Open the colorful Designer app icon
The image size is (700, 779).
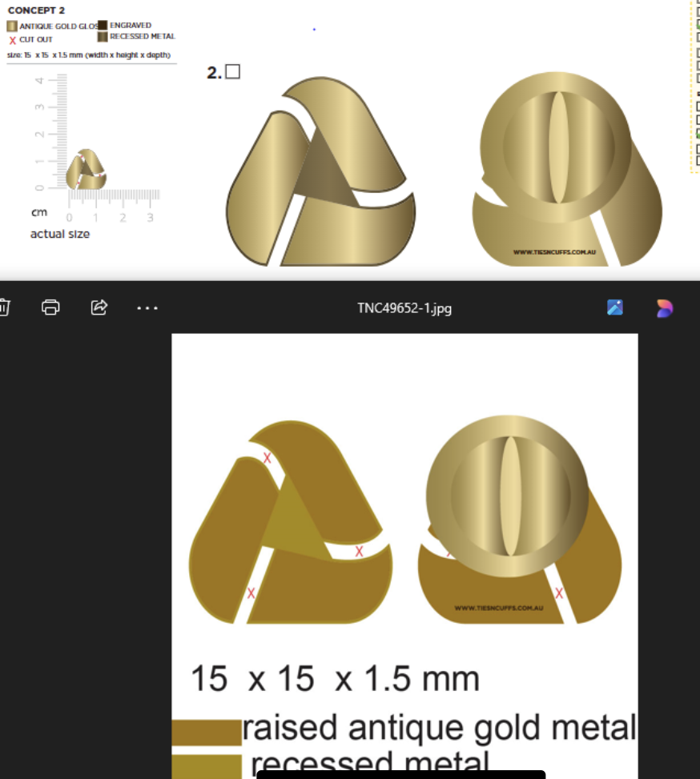tap(664, 307)
